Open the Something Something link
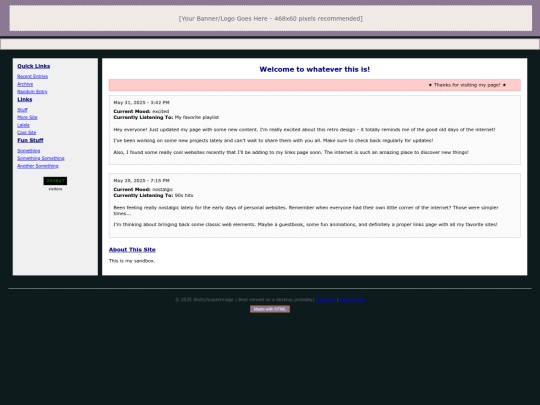Viewport: 540px width, 405px height. click(x=41, y=158)
